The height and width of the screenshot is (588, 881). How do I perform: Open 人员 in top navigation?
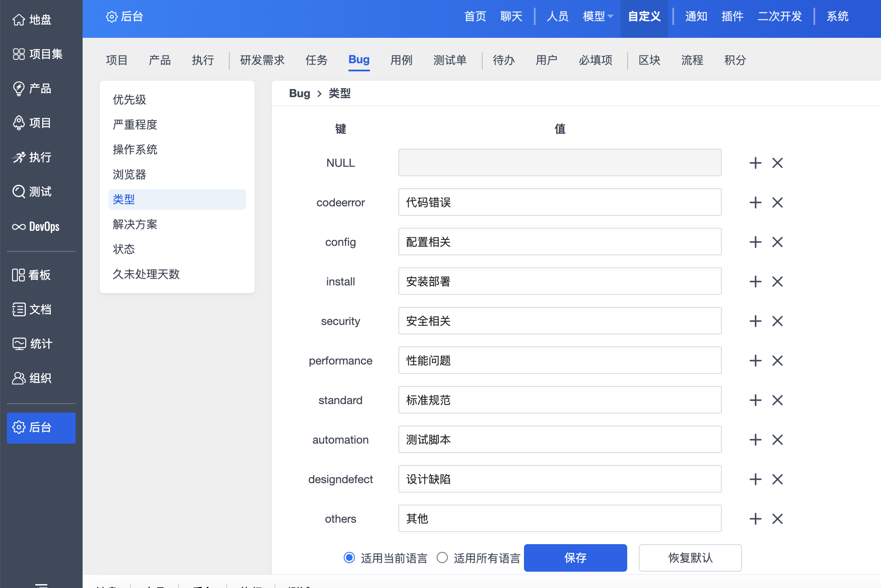558,17
